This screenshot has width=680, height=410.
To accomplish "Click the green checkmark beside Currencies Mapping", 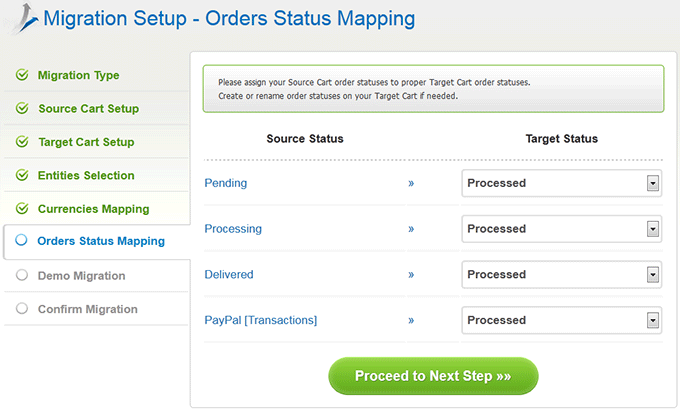I will point(22,208).
